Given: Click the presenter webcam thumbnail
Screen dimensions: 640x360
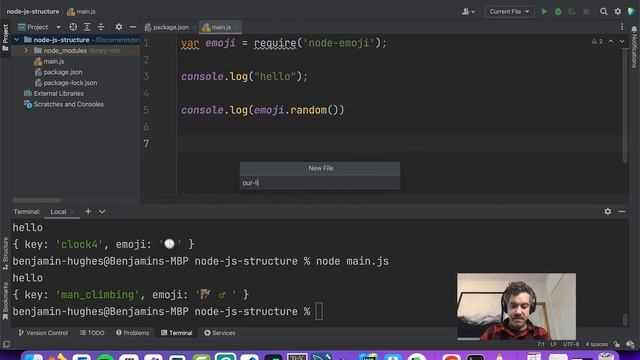Looking at the screenshot, I should [516, 307].
